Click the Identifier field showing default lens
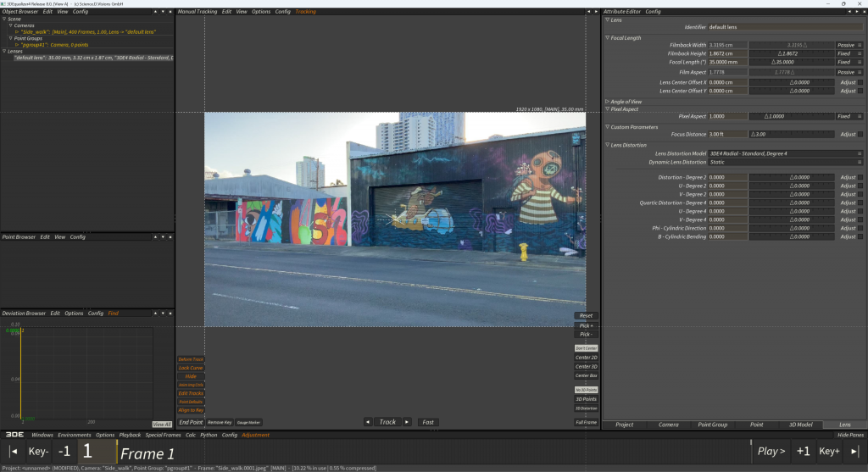Viewport: 868px width, 472px height. (x=786, y=26)
